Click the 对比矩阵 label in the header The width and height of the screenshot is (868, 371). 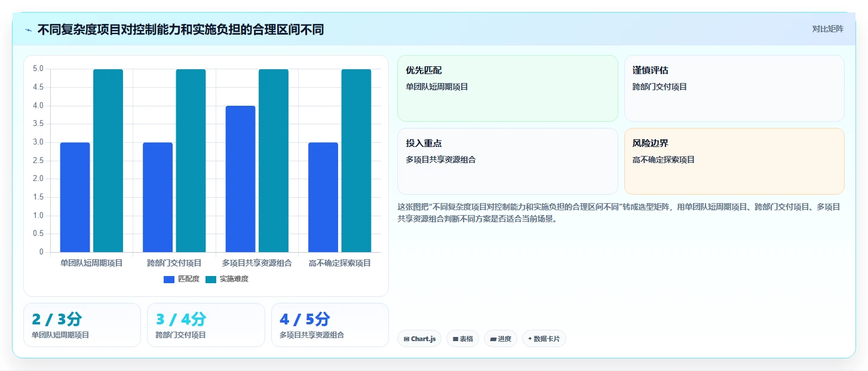click(827, 29)
